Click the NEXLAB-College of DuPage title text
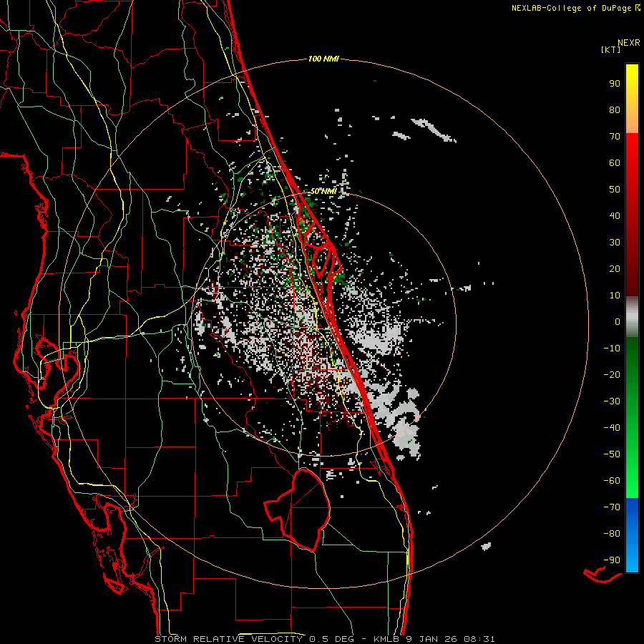Screen dimensions: 644x644 point(572,8)
